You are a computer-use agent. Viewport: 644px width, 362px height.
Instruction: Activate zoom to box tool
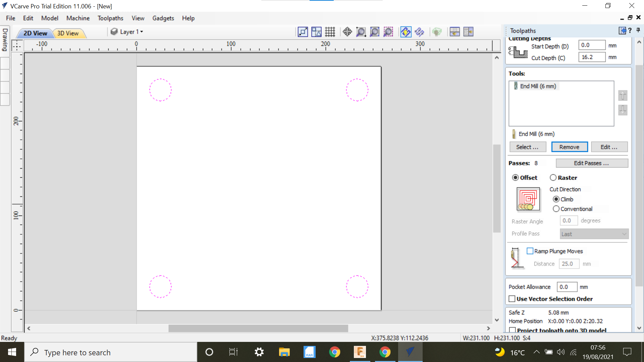pos(361,32)
